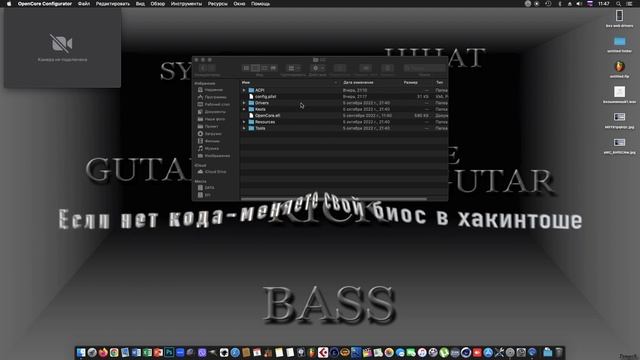
Task: Open Final Cut Pro clapper in Dock
Action: tap(367, 353)
